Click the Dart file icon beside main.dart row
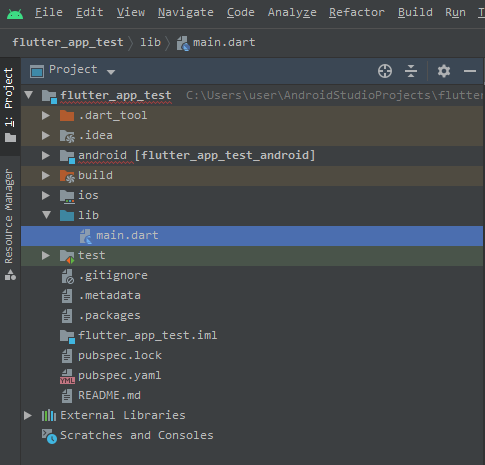The height and width of the screenshot is (465, 485). pos(85,236)
